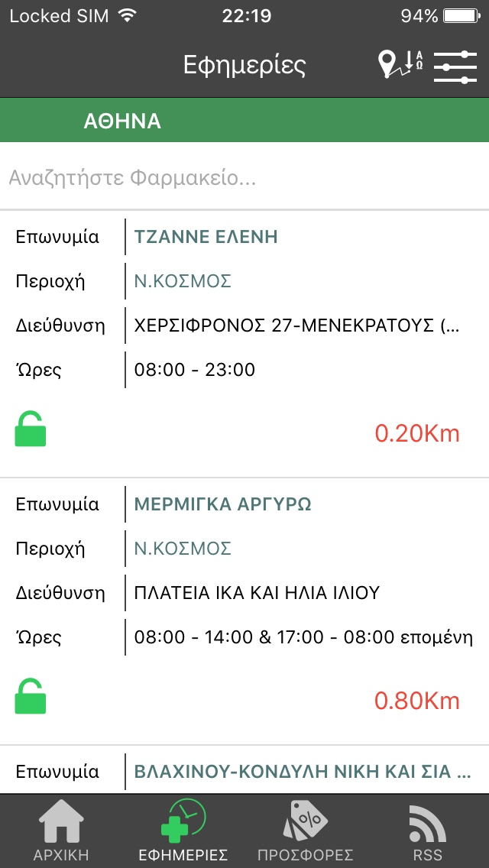Select the ΧΕΡΣΙΦΡΟΝΟΣ 27-ΜΕΝΕΚΡΑΤΟΥΣ address
489x868 pixels.
tap(297, 325)
